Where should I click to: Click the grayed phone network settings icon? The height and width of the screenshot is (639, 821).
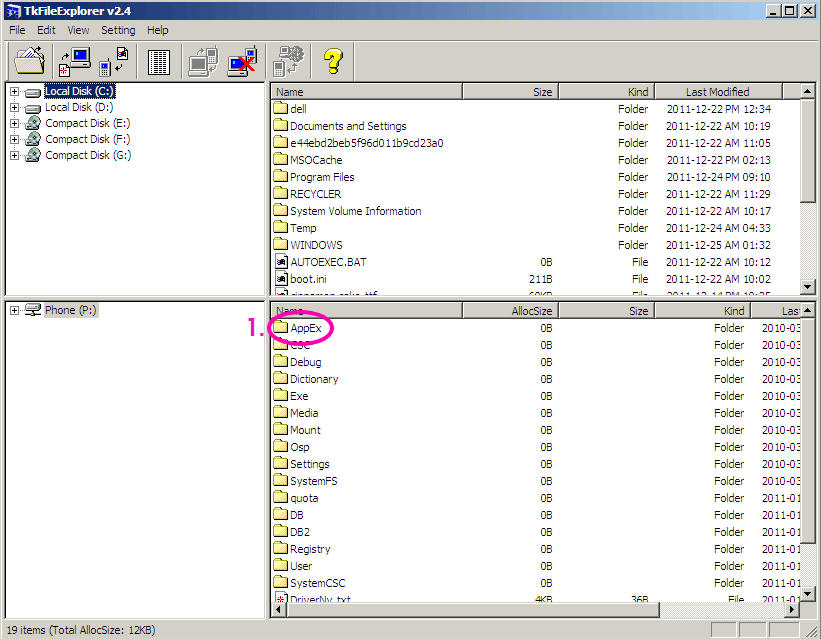289,61
